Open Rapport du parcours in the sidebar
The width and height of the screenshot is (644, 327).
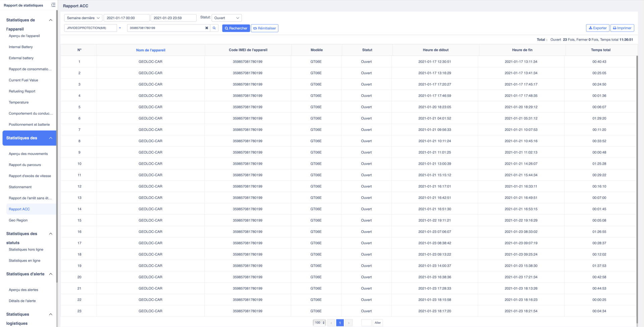pos(25,165)
